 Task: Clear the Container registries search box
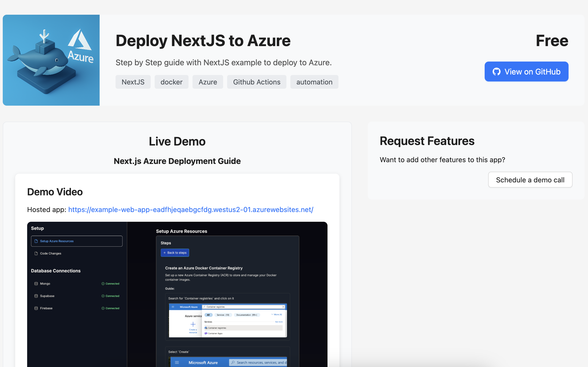coord(283,307)
